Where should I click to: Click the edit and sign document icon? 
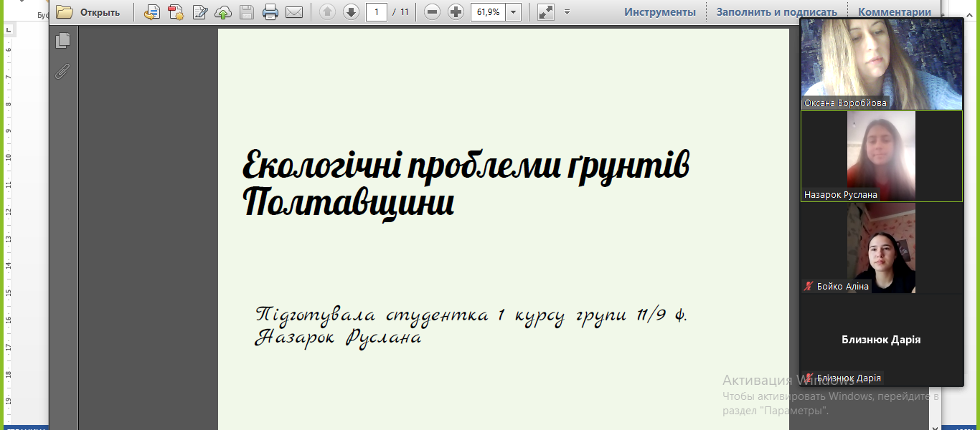pos(200,12)
